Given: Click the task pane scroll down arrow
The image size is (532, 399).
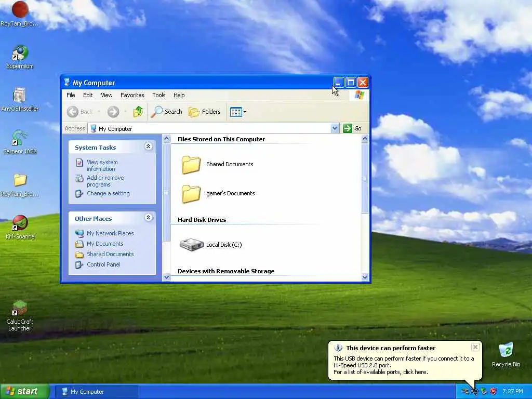Looking at the screenshot, I should pos(167,277).
